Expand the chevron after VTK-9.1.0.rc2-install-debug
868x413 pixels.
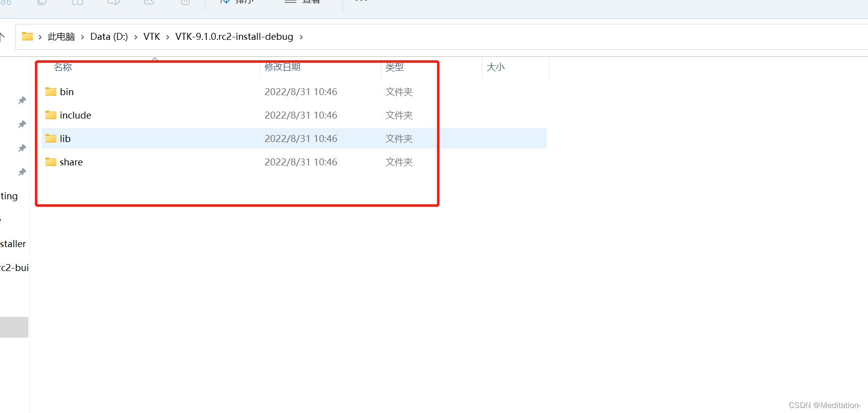tap(301, 37)
